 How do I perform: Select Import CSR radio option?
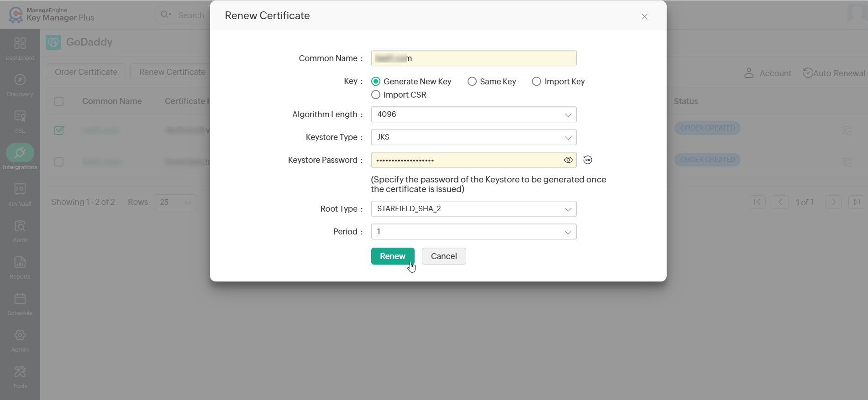click(x=376, y=94)
